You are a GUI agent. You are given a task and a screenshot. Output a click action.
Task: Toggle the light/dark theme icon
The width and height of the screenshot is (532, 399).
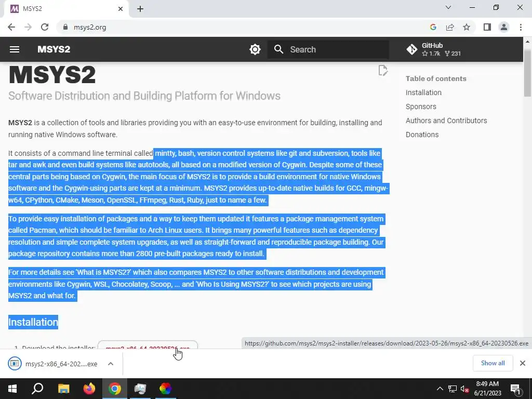(255, 49)
